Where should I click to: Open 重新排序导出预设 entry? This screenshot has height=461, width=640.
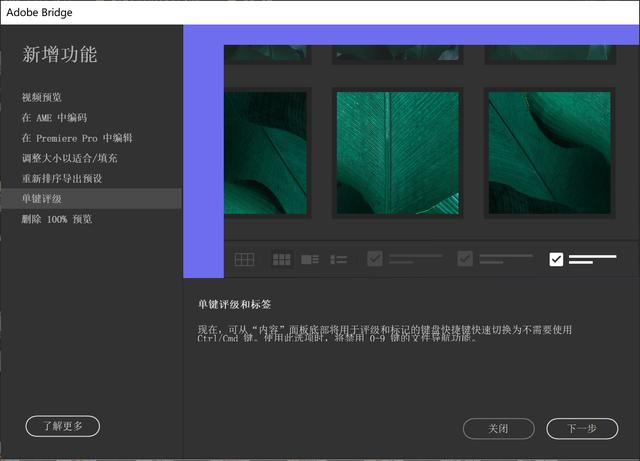62,178
